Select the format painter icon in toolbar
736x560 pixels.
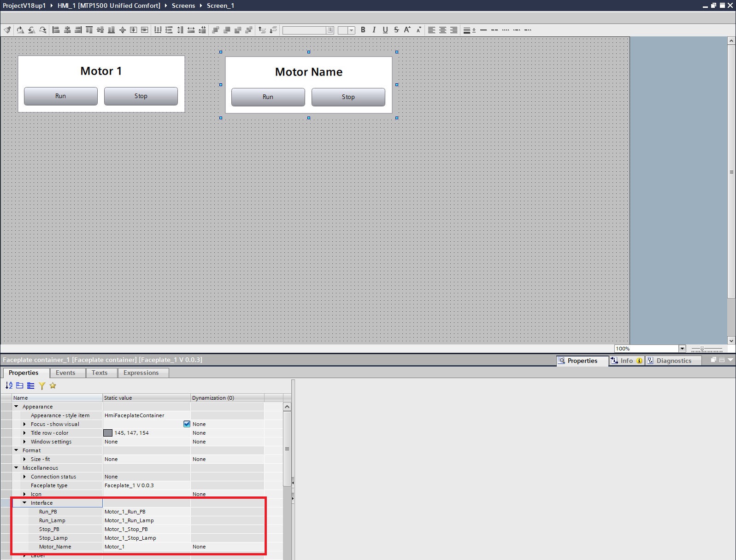click(7, 30)
